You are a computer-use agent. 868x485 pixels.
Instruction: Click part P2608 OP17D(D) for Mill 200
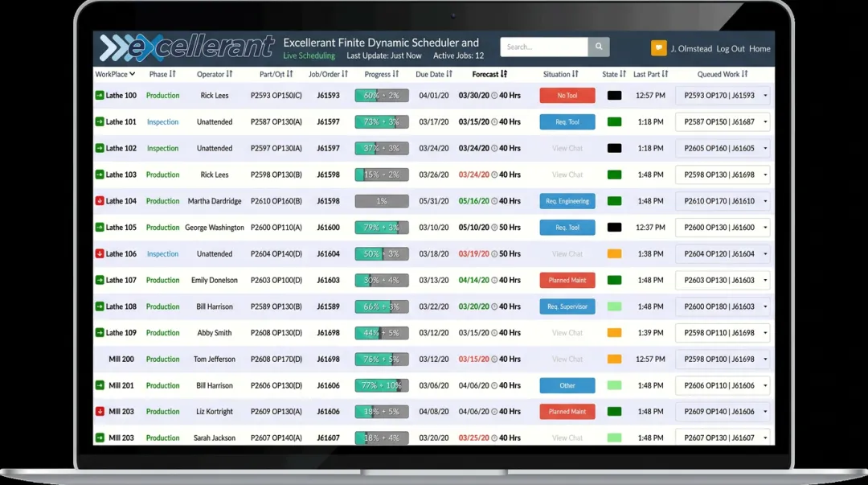tap(276, 360)
